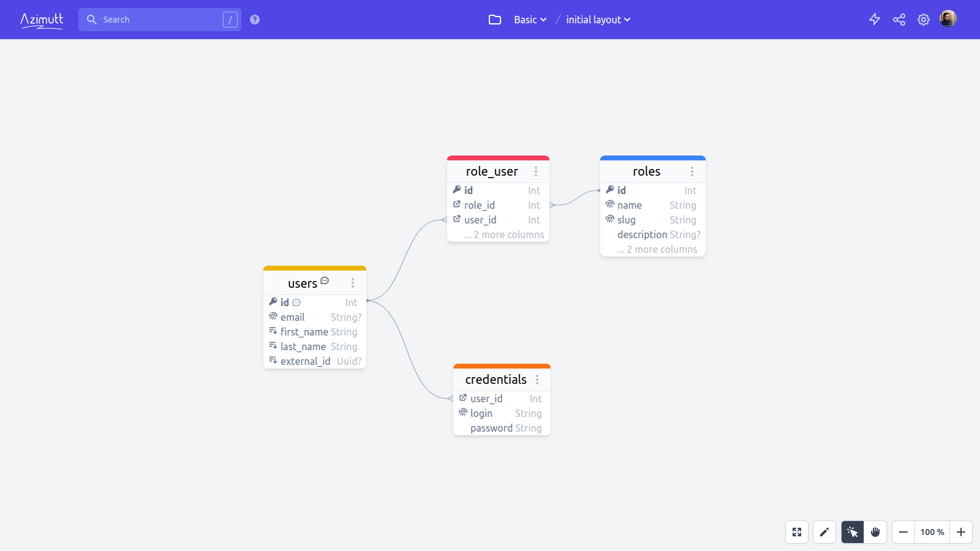Open settings via the gear icon

coord(924,19)
